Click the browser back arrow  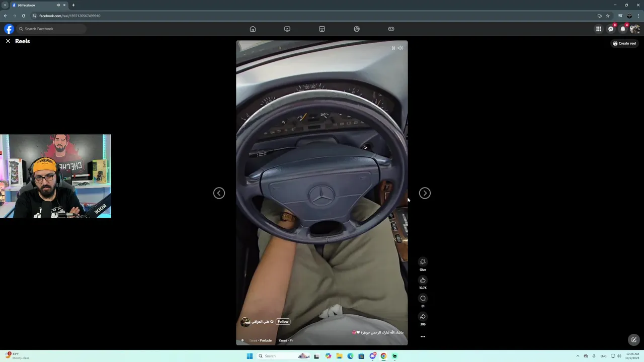coord(6,16)
